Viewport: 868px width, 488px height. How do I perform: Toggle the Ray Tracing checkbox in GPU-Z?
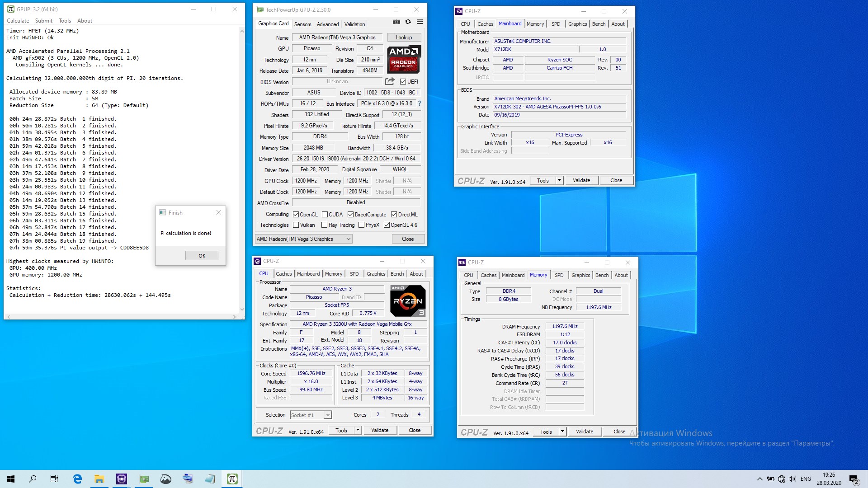[x=324, y=225]
